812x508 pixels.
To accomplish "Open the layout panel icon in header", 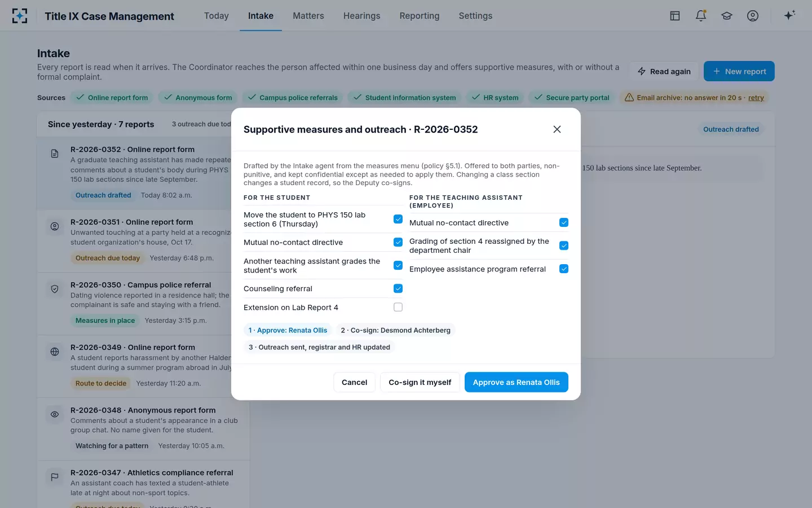I will [675, 16].
